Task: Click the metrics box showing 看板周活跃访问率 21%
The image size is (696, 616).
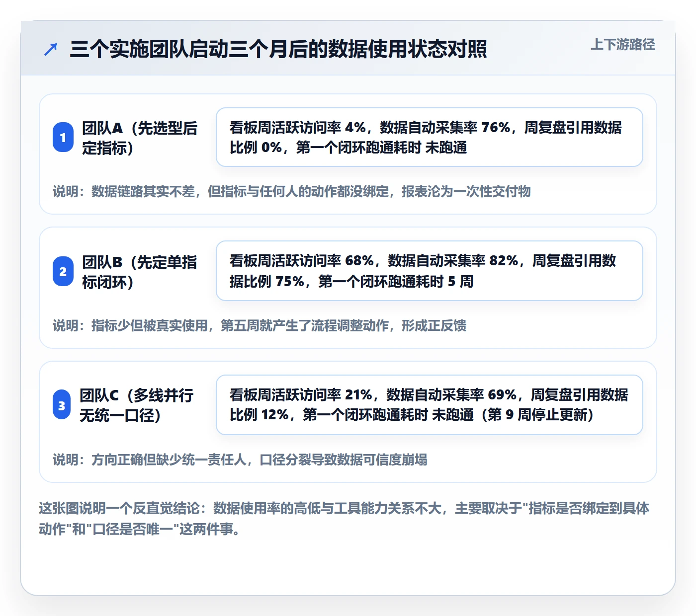Action: click(x=430, y=405)
